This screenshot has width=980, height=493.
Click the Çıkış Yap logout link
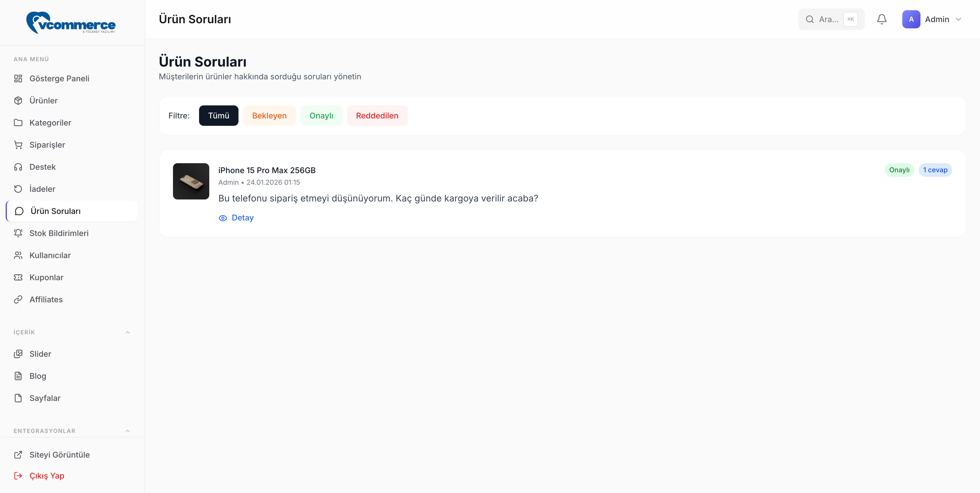47,475
